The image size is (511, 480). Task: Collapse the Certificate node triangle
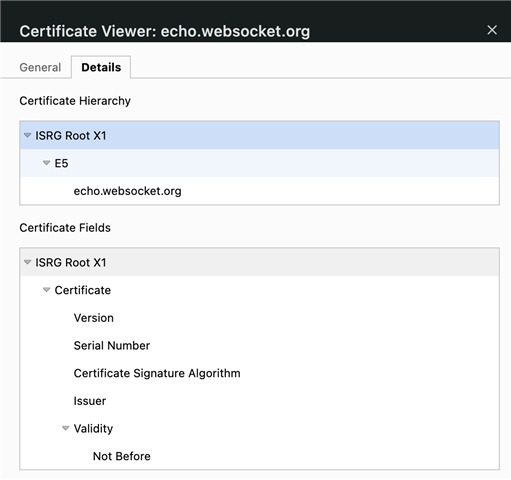point(47,290)
